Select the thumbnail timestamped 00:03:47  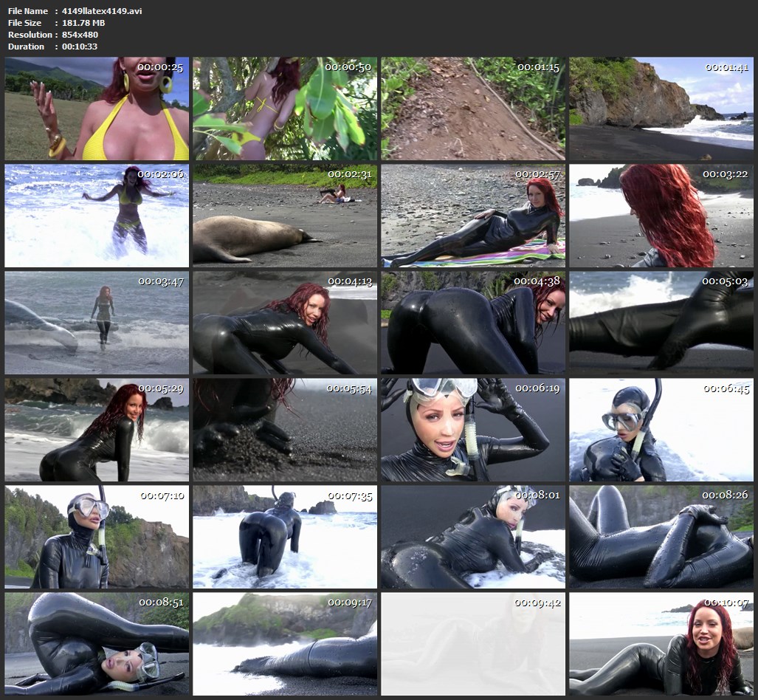tap(97, 323)
